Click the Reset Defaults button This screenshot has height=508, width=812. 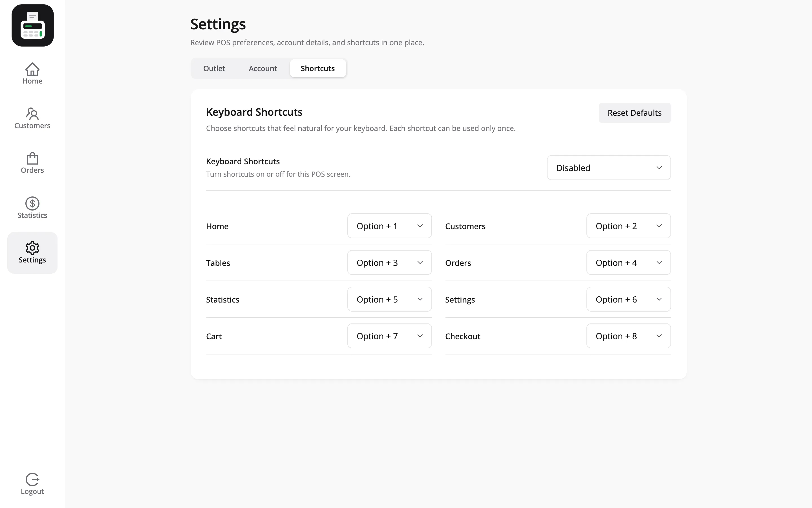[634, 113]
